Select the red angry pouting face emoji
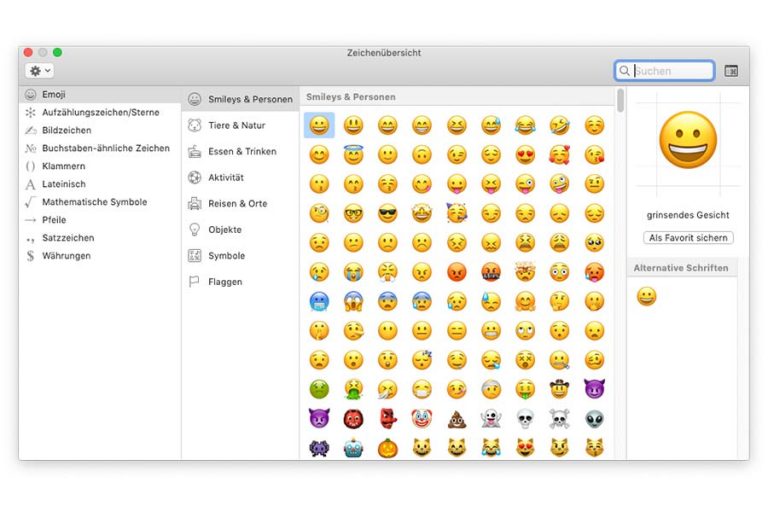 point(456,272)
